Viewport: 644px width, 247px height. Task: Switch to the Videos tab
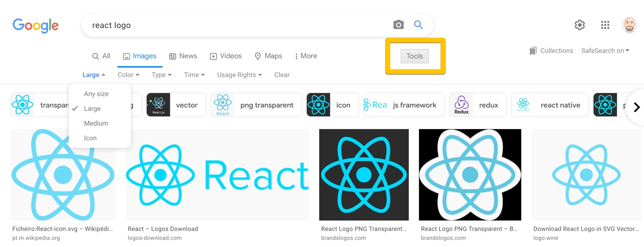pos(226,56)
